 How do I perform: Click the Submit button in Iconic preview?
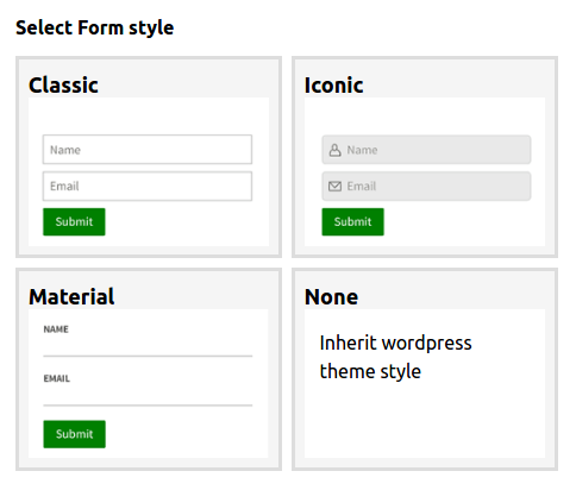tap(353, 222)
